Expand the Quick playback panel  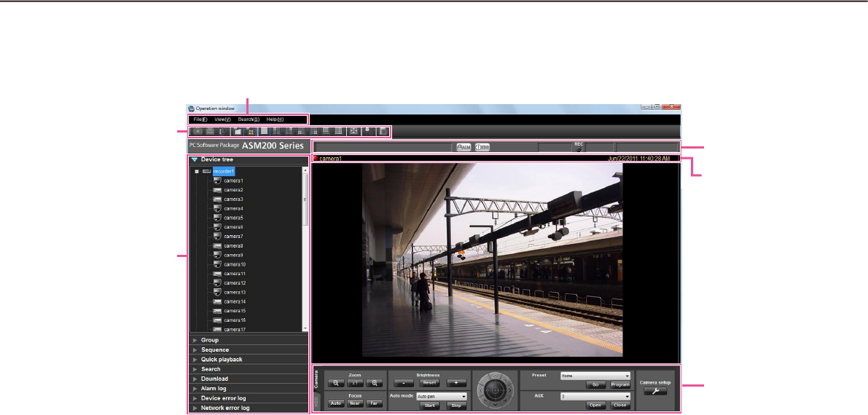[222, 360]
